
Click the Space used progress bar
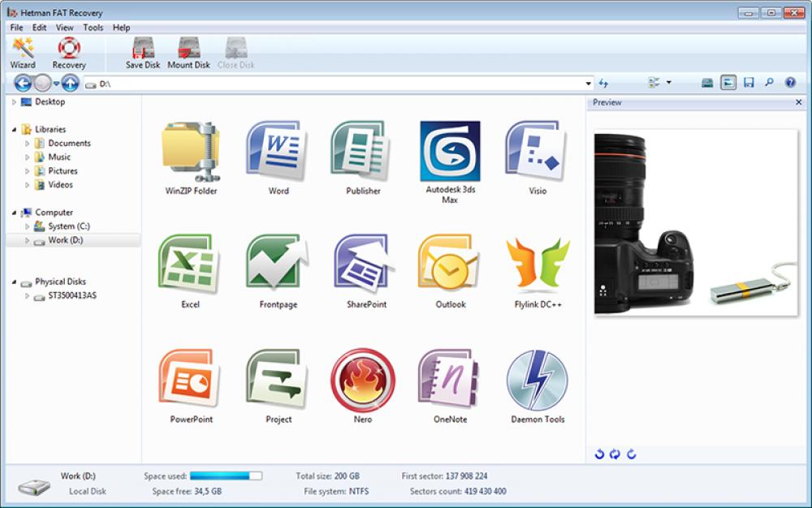pos(223,476)
